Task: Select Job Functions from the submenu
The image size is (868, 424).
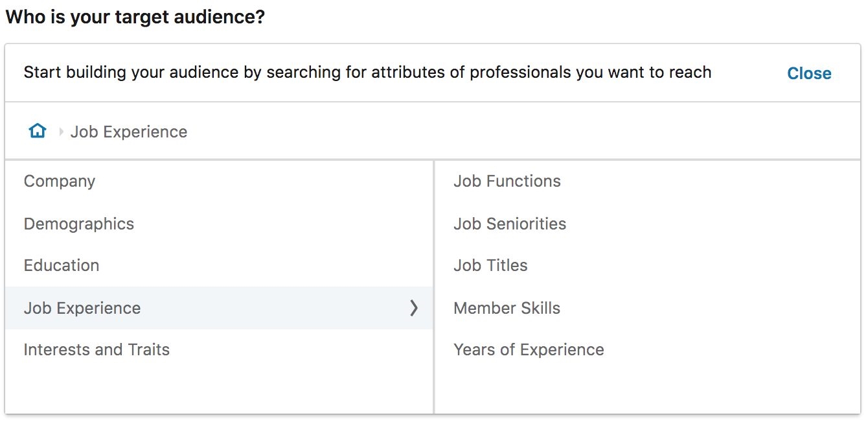Action: point(507,182)
